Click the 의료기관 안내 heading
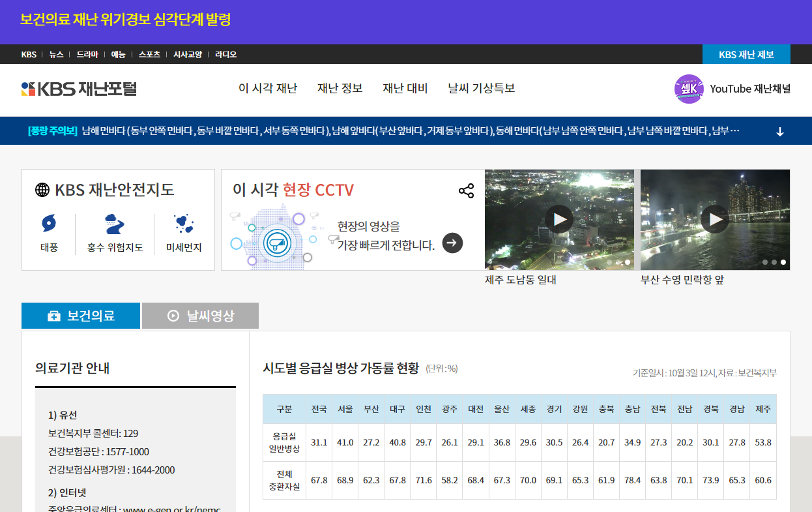The image size is (812, 512). [x=72, y=368]
